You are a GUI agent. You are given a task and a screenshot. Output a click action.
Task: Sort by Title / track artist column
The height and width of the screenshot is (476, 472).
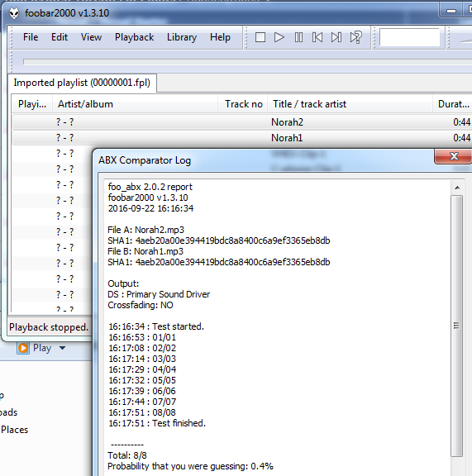click(350, 104)
